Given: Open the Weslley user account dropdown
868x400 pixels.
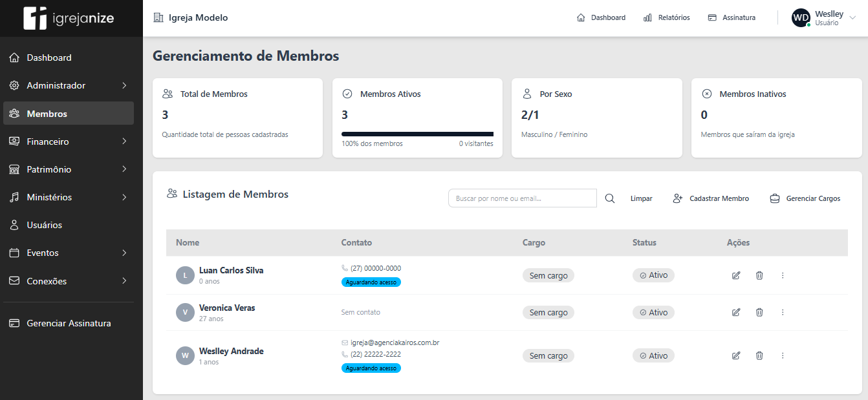Looking at the screenshot, I should click(x=825, y=17).
